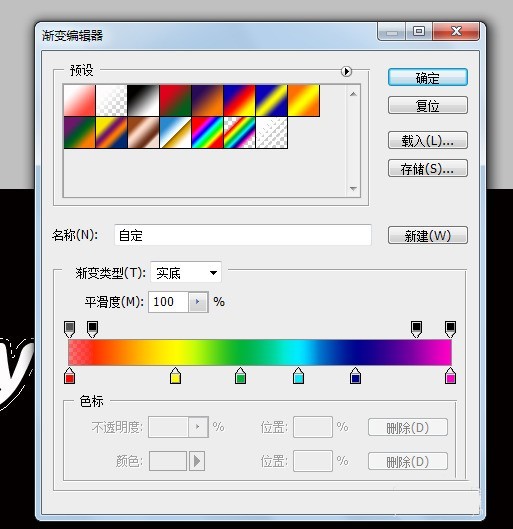Select the yellow color stop
This screenshot has width=513, height=529.
(175, 376)
